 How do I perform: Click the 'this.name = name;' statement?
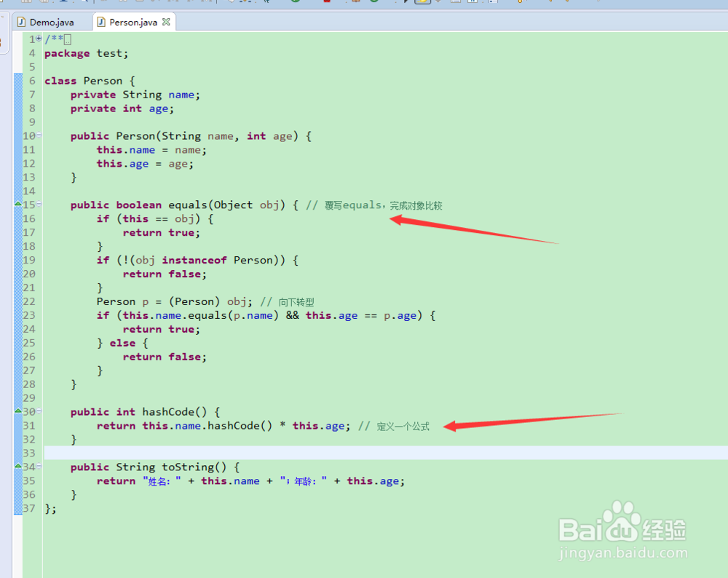(151, 150)
